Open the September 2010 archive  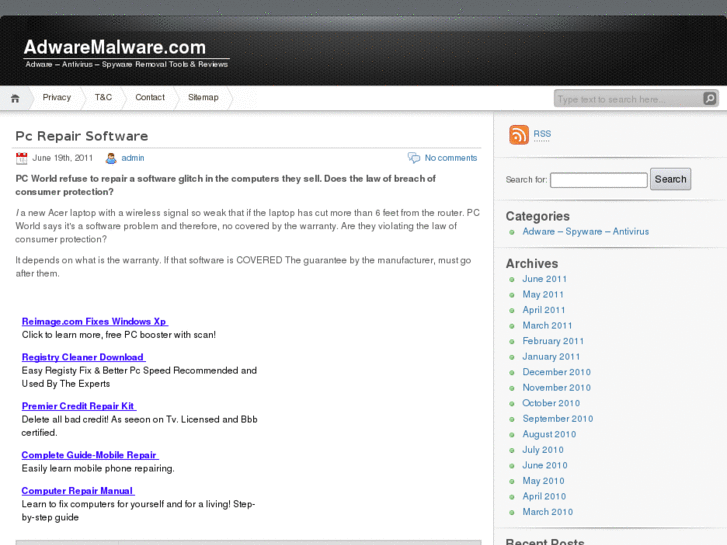click(x=558, y=419)
